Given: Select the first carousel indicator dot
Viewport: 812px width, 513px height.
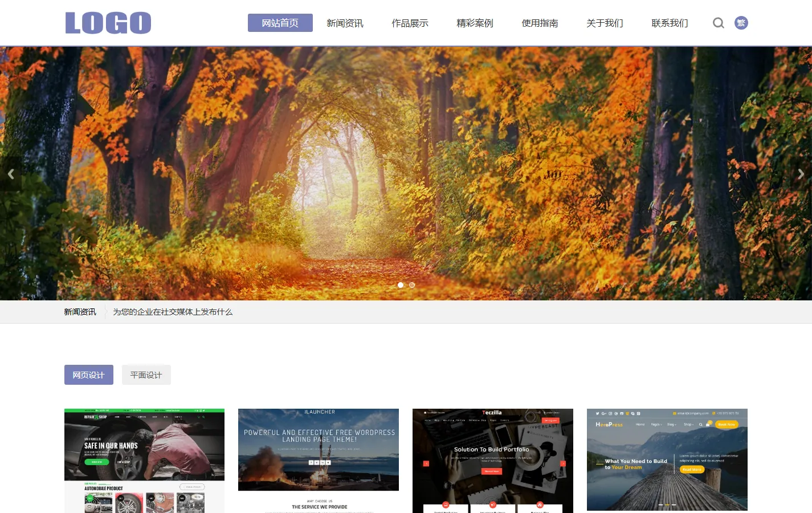Looking at the screenshot, I should (401, 285).
